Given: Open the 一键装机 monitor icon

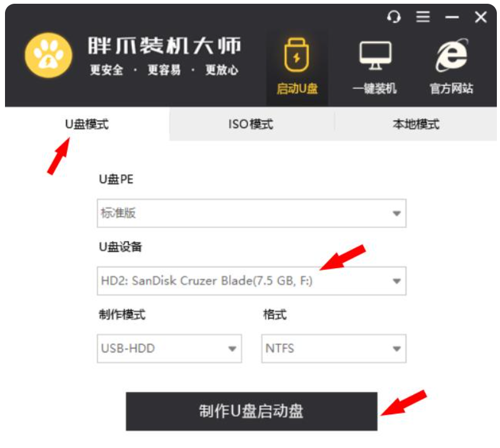Looking at the screenshot, I should click(376, 55).
